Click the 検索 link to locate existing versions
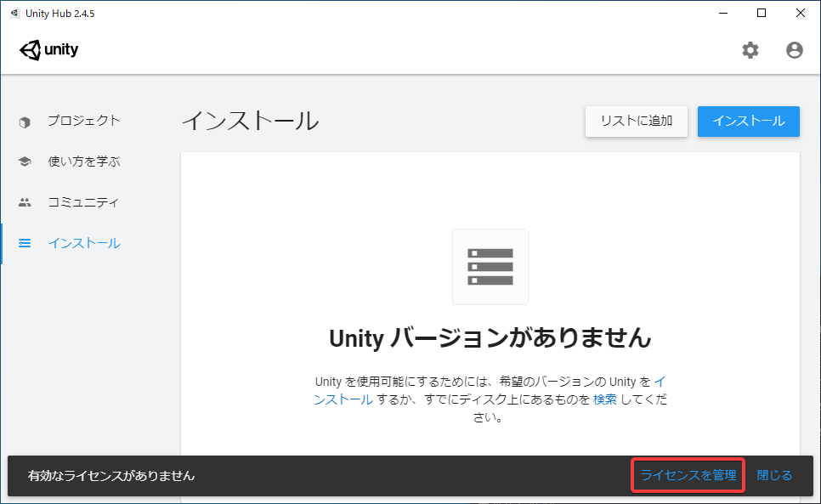 pos(604,398)
